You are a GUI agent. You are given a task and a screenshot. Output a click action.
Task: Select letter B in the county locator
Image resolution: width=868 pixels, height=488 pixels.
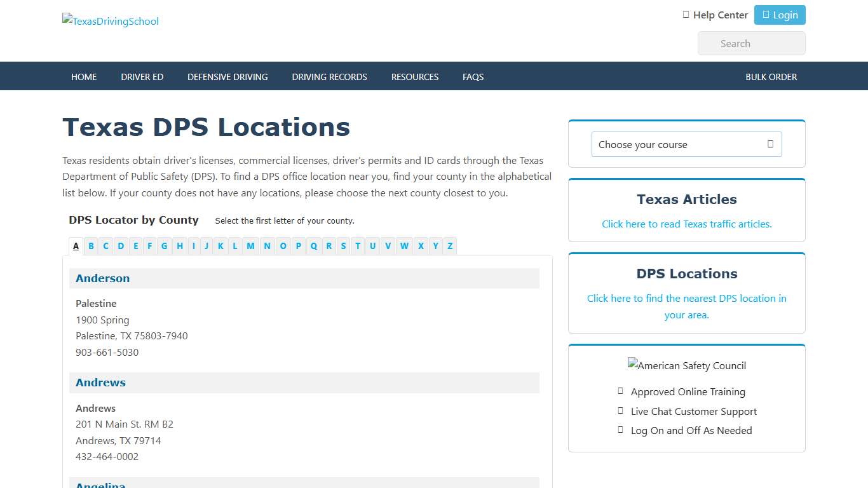tap(91, 246)
